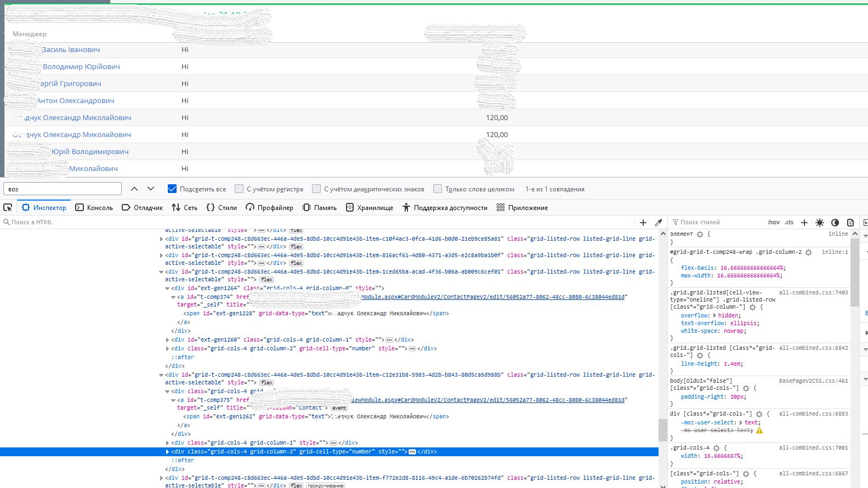Open all-combined.css:7403 source link
This screenshot has width=868, height=488.
click(x=813, y=293)
